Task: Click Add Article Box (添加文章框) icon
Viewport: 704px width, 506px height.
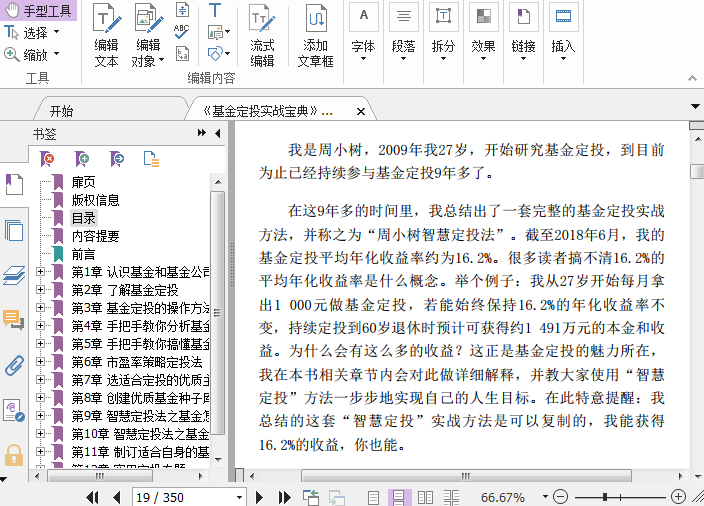Action: (316, 36)
